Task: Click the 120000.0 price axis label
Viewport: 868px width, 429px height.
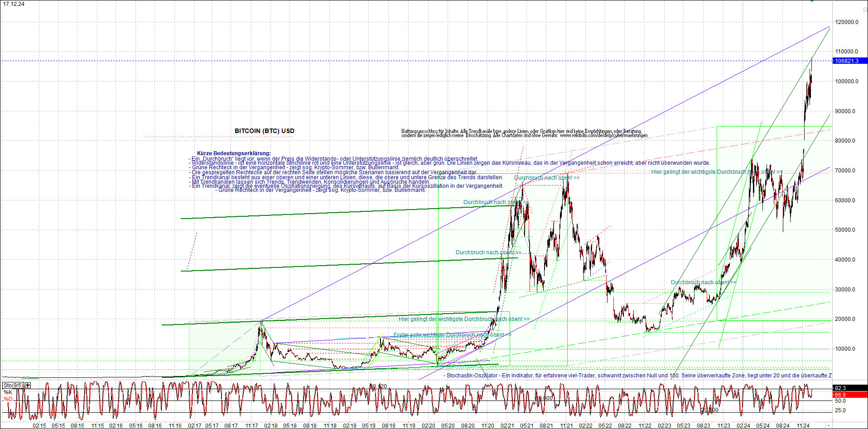Action: [847, 22]
